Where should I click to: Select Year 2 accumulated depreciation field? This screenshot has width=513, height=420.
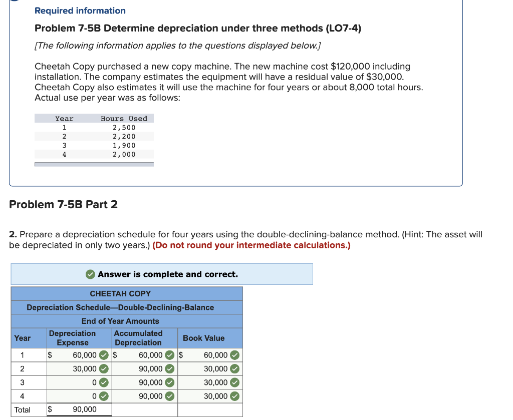(x=145, y=368)
